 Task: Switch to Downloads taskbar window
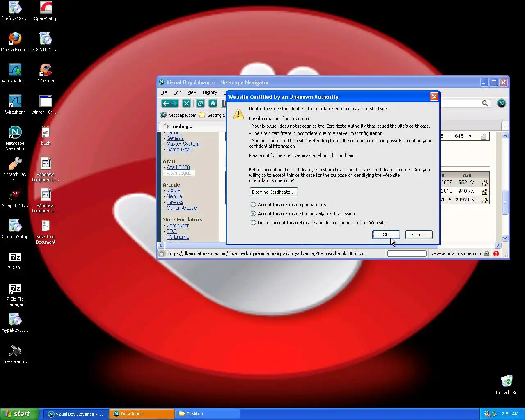[x=142, y=414]
